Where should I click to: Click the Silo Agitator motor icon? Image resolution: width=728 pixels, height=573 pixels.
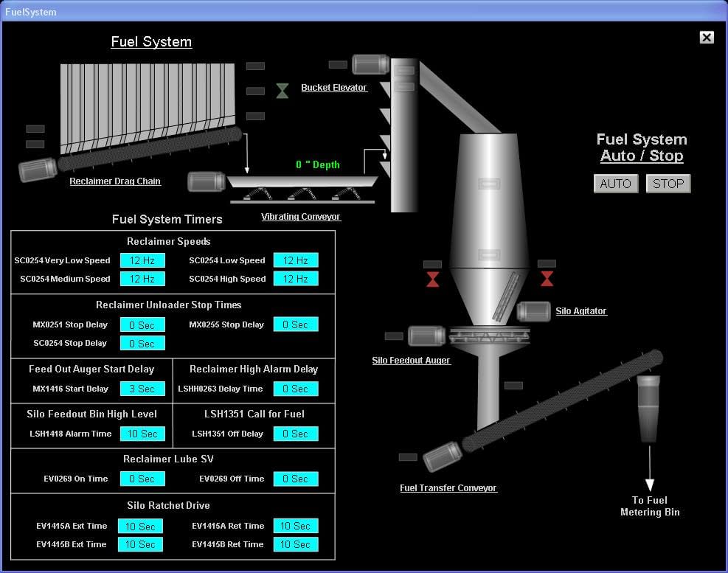click(534, 311)
